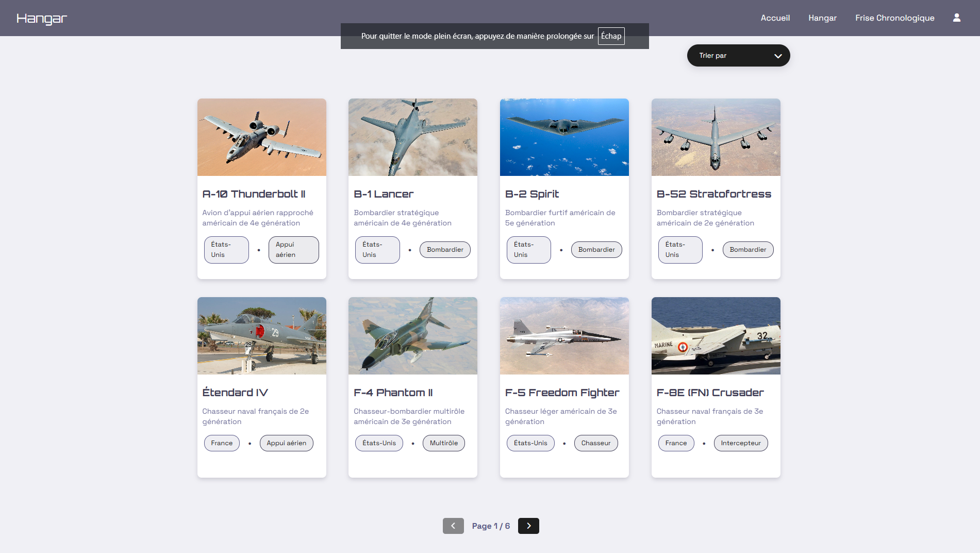
Task: Click France tag on Étendard IV
Action: (x=222, y=443)
